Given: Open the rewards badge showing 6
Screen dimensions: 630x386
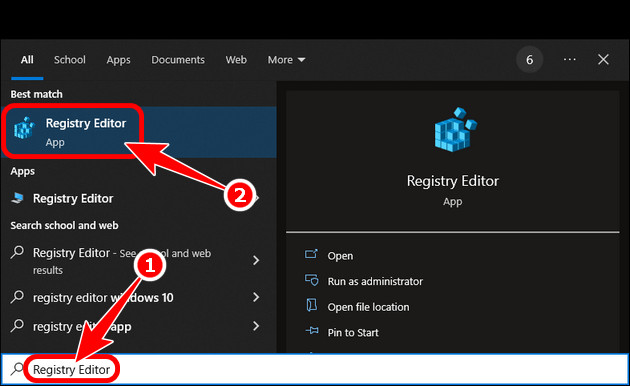Looking at the screenshot, I should tap(530, 59).
